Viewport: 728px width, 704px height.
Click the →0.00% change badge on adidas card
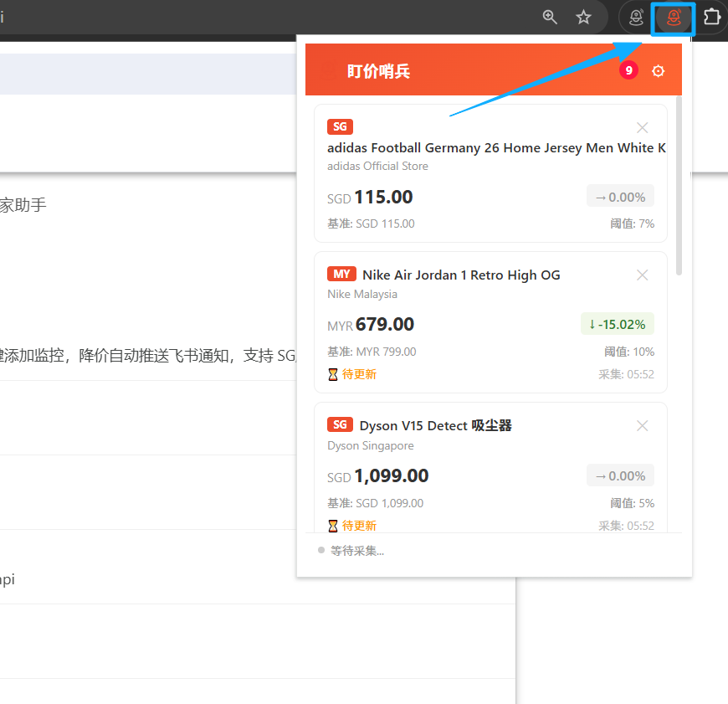(x=620, y=197)
